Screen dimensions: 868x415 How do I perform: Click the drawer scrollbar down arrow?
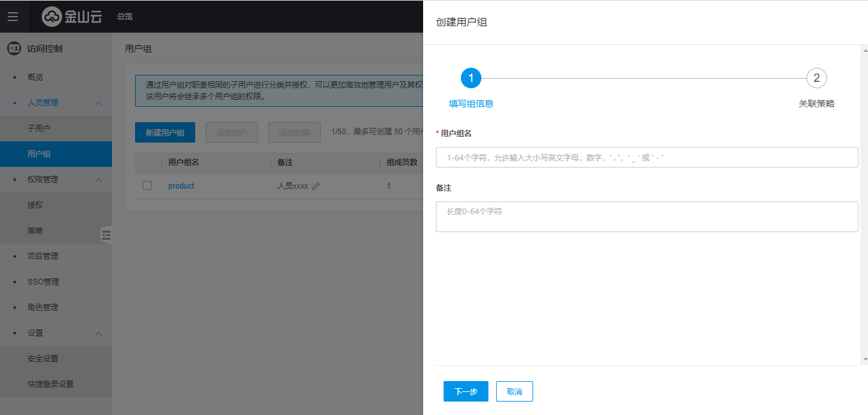[x=864, y=361]
